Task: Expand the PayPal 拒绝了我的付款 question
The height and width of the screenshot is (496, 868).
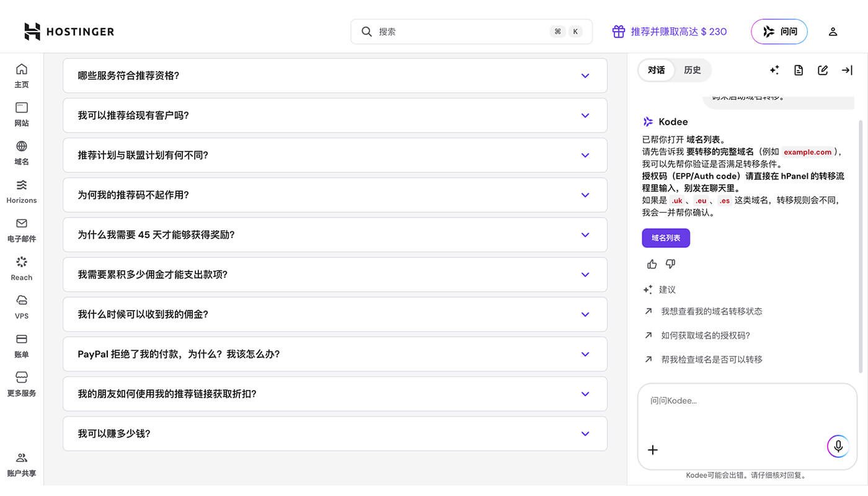Action: [335, 354]
